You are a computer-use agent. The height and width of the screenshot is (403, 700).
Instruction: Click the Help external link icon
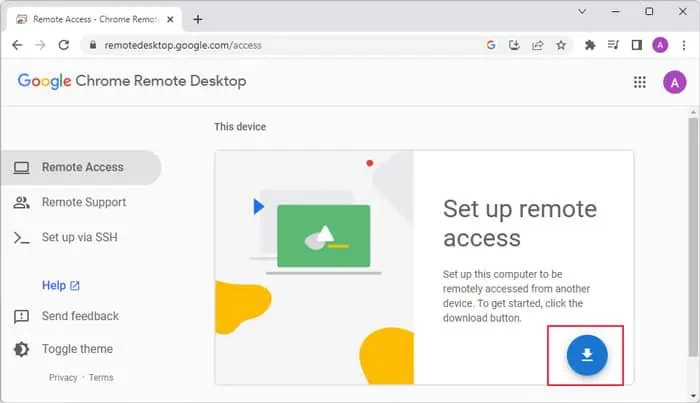[x=75, y=286]
